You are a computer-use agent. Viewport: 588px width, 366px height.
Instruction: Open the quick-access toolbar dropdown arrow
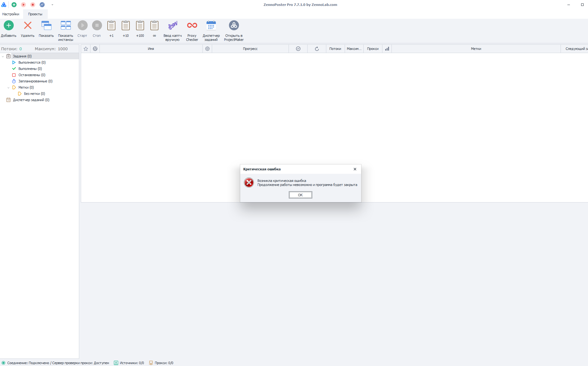[x=52, y=5]
